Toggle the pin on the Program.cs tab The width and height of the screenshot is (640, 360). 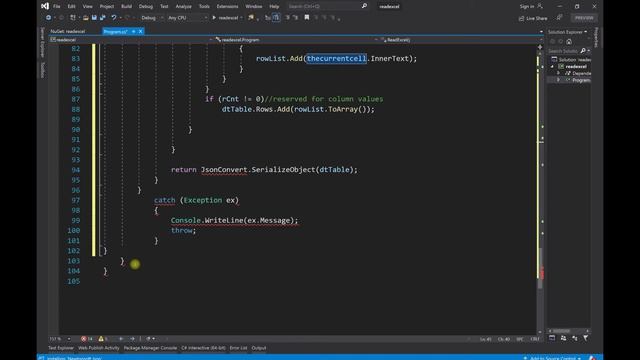pyautogui.click(x=133, y=31)
